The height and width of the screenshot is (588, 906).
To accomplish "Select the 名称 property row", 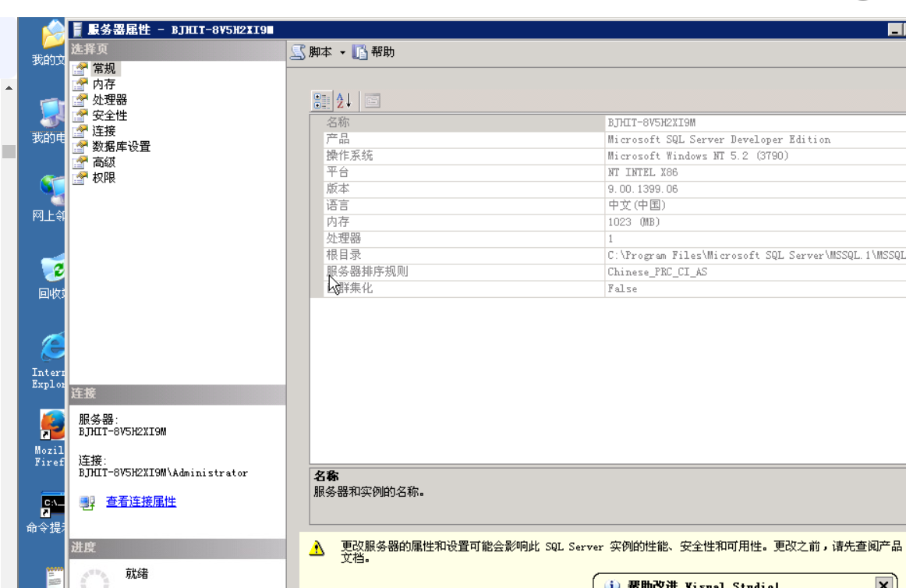I will 608,122.
